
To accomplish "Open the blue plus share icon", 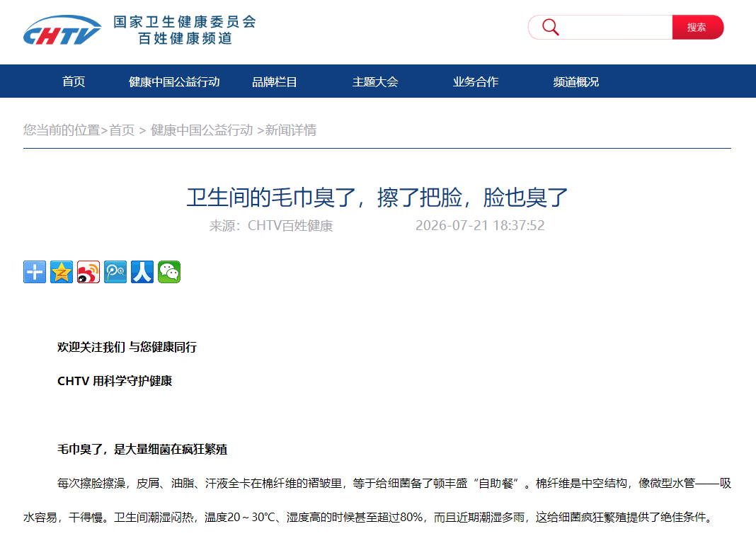I will point(35,272).
